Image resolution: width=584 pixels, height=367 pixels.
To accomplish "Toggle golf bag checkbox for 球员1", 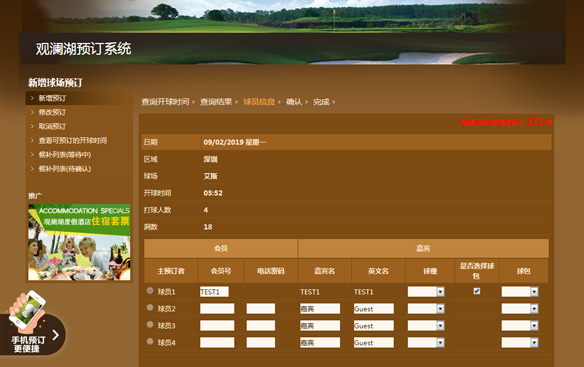I will (477, 291).
